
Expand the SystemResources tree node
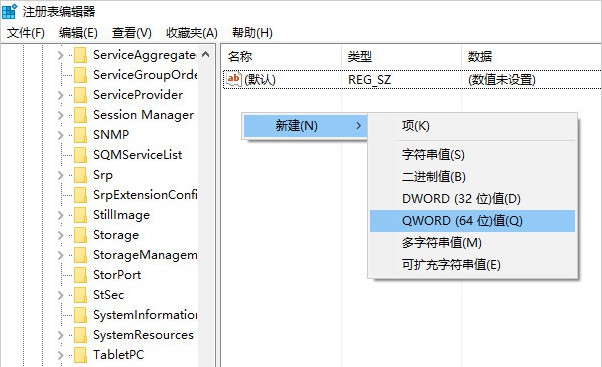click(60, 335)
